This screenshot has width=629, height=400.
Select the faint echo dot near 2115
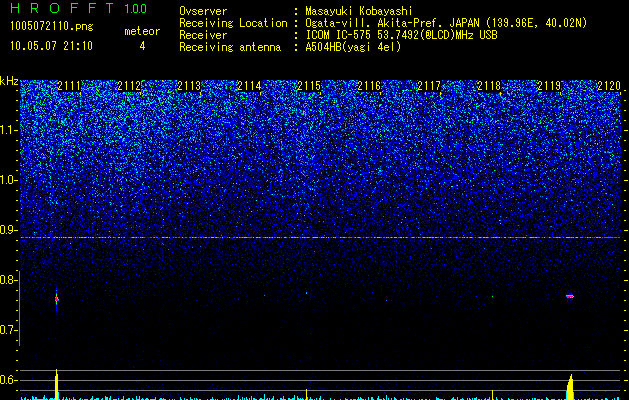(x=306, y=293)
